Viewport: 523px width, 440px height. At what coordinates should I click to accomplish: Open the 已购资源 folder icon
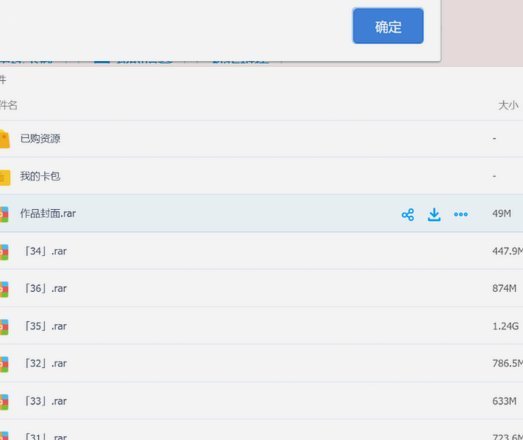click(4, 139)
